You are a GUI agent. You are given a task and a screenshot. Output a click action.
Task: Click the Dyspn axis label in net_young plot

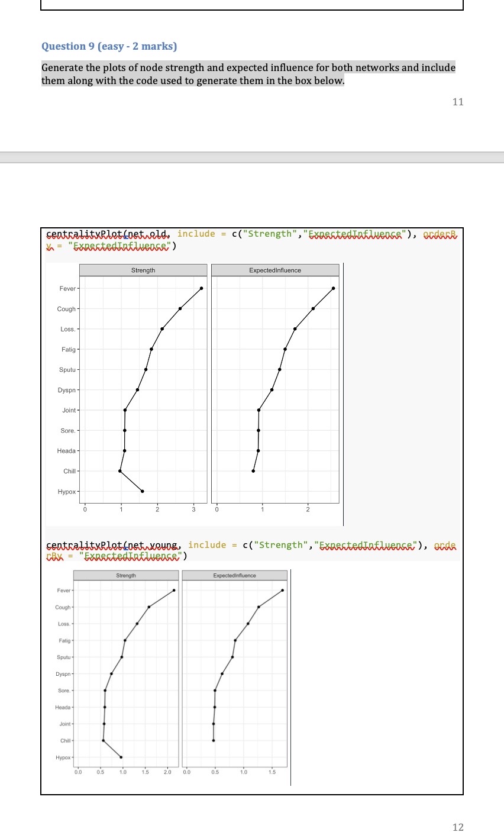point(63,674)
